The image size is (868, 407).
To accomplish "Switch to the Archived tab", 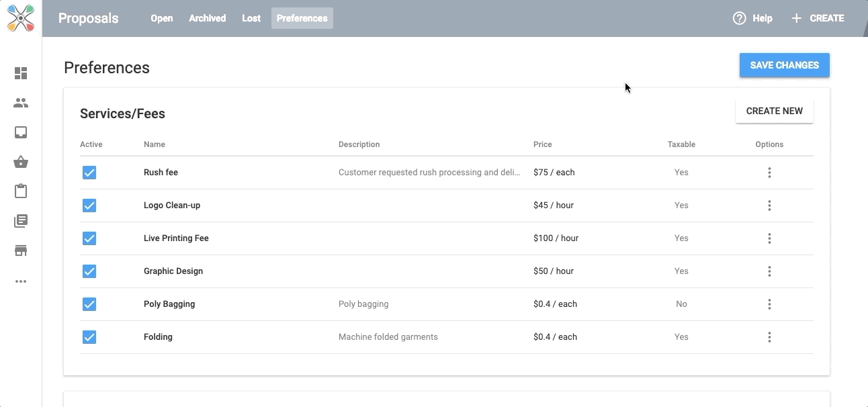I will [x=207, y=18].
